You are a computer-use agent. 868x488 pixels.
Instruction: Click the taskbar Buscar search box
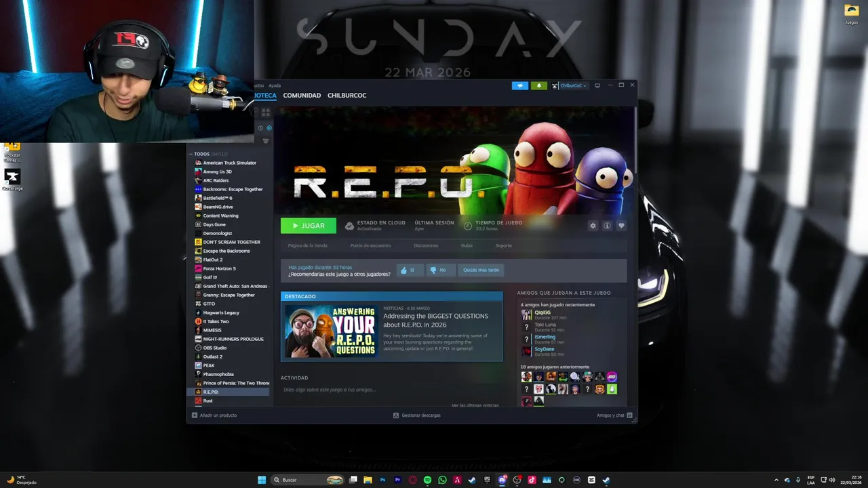click(309, 480)
